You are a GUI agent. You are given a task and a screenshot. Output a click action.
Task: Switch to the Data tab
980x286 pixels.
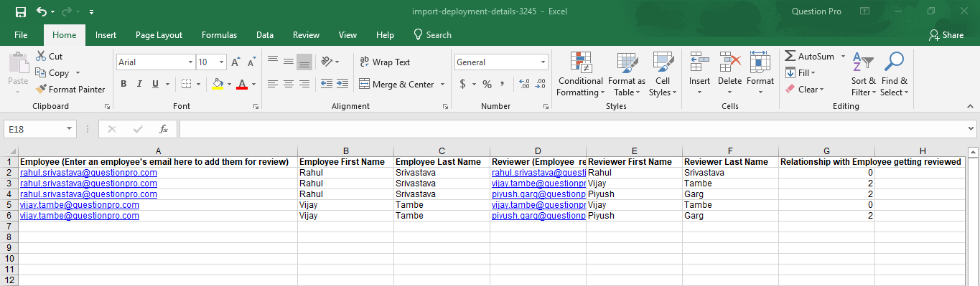[265, 34]
